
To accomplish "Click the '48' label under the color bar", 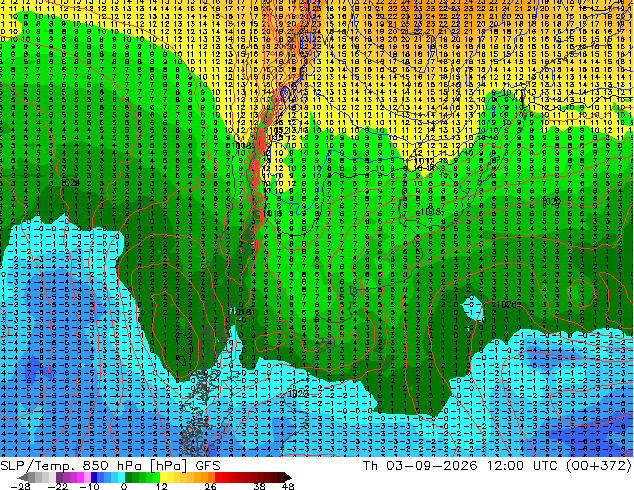I will [288, 486].
